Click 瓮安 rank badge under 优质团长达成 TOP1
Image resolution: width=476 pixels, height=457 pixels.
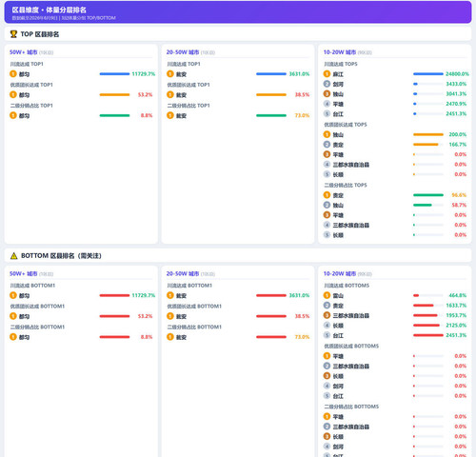pyautogui.click(x=170, y=94)
